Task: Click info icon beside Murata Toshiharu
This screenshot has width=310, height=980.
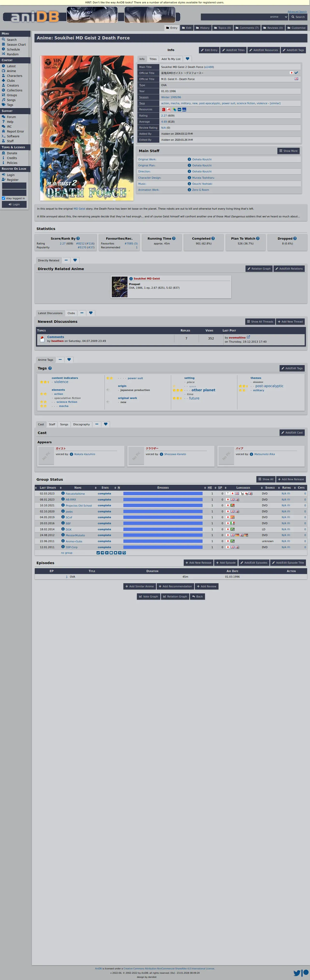Action: pos(189,178)
